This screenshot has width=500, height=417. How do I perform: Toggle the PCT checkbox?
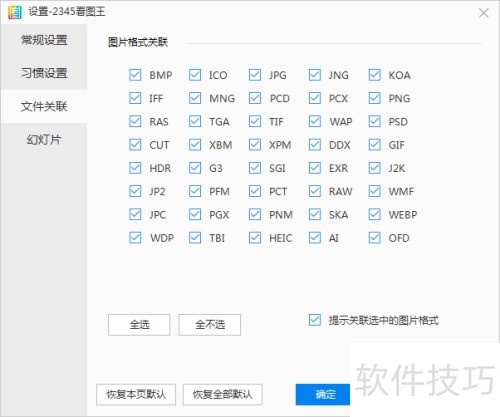(255, 191)
